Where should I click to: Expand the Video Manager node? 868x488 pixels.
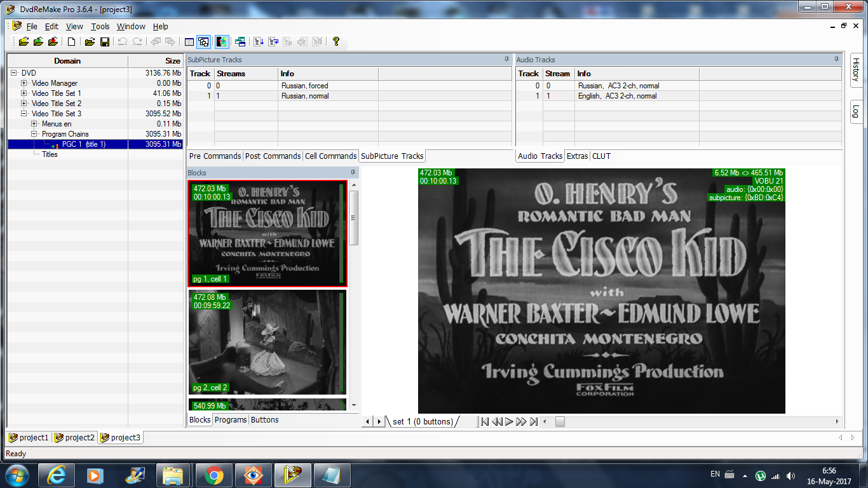point(24,83)
